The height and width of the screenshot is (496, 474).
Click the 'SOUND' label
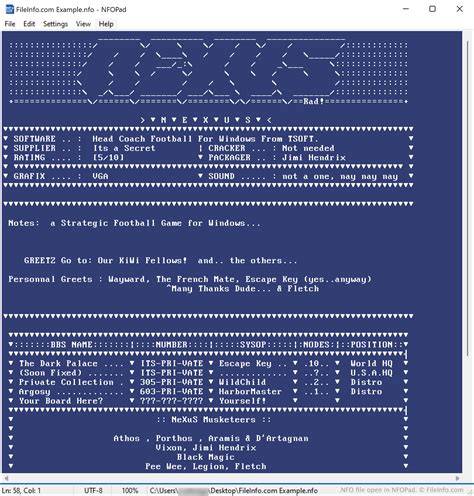pos(221,176)
